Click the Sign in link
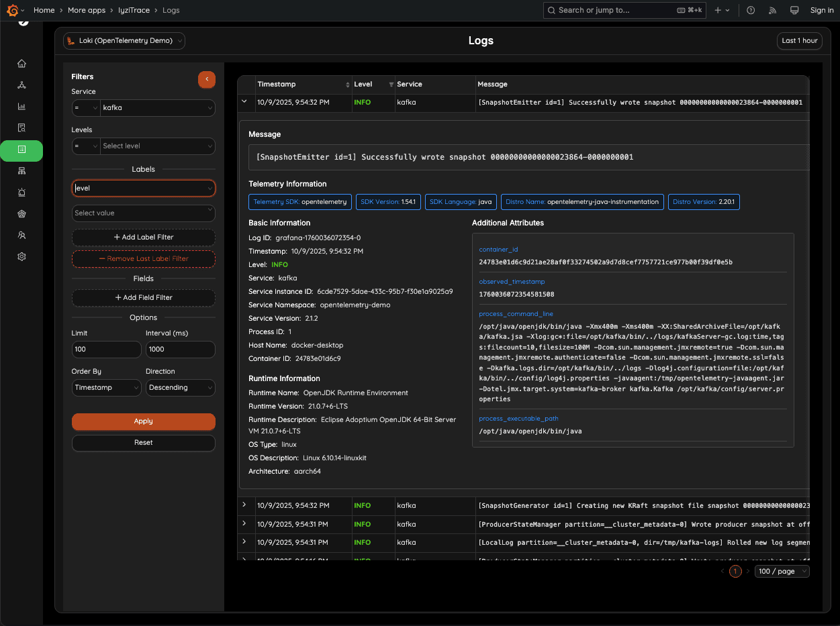 click(822, 10)
